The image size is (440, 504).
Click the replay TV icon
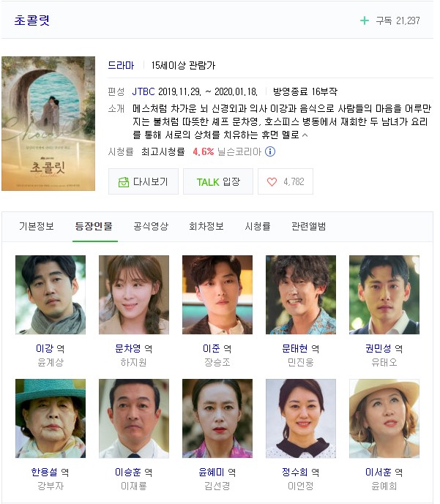coord(124,182)
